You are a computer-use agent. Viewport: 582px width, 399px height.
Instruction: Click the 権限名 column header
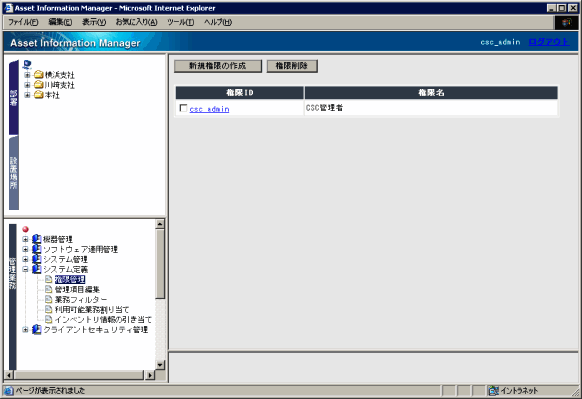(431, 93)
